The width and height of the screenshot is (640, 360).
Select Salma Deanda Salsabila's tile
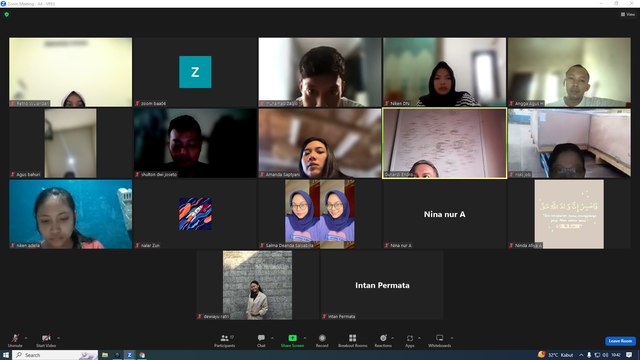pos(320,214)
